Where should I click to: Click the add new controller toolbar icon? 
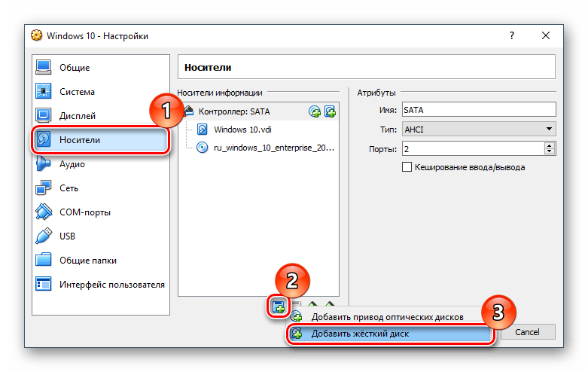(x=279, y=307)
